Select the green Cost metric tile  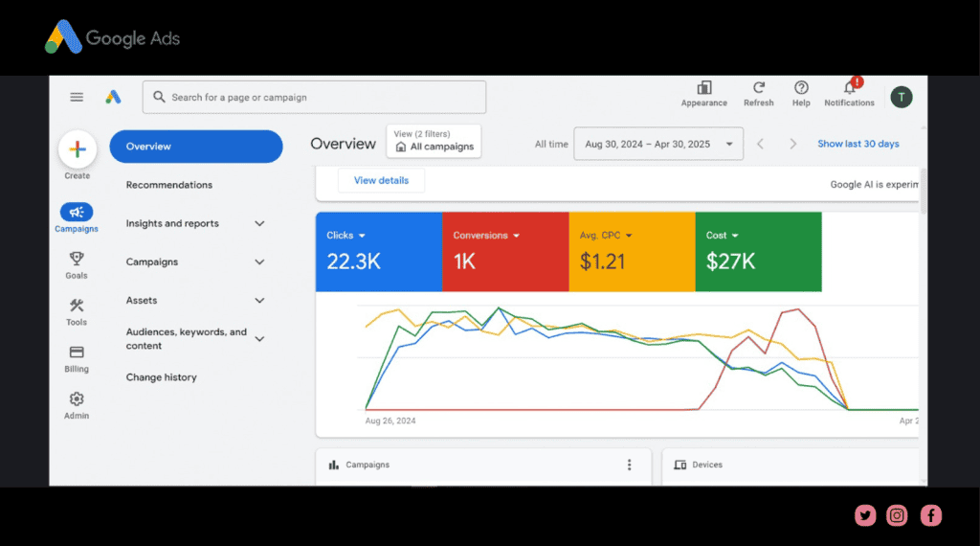tap(758, 252)
